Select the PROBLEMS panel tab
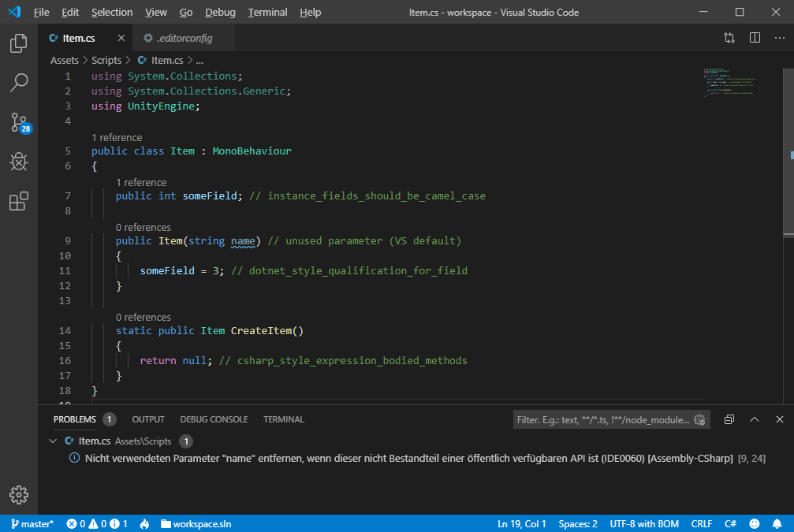The image size is (794, 532). (74, 419)
